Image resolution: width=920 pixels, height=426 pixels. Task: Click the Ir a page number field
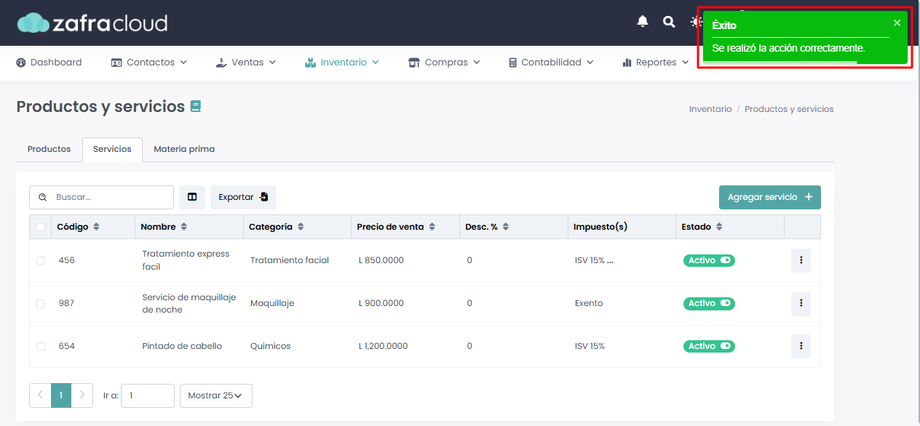tap(148, 395)
